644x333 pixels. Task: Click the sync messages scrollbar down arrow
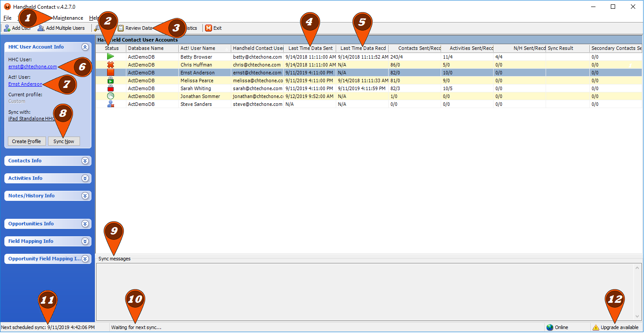(x=638, y=316)
